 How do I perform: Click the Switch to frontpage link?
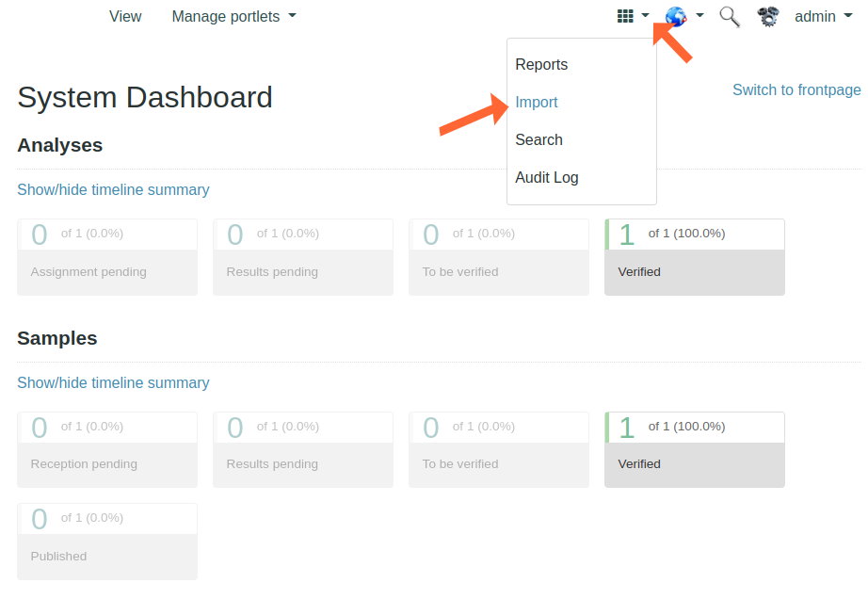click(x=796, y=90)
